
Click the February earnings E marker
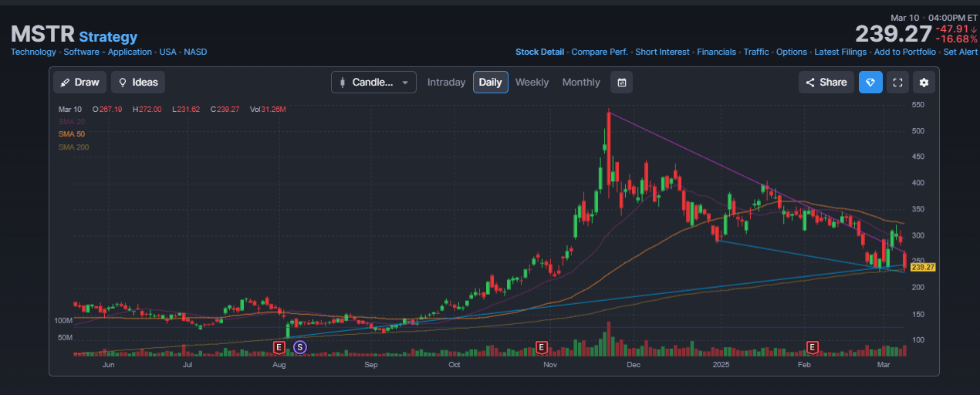tap(812, 347)
